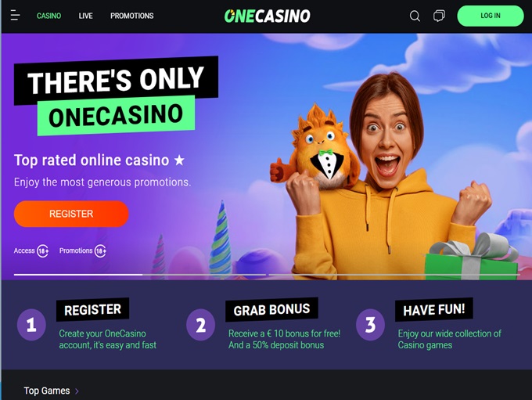Click the orange REGISTER button
The width and height of the screenshot is (532, 400).
[x=71, y=214]
